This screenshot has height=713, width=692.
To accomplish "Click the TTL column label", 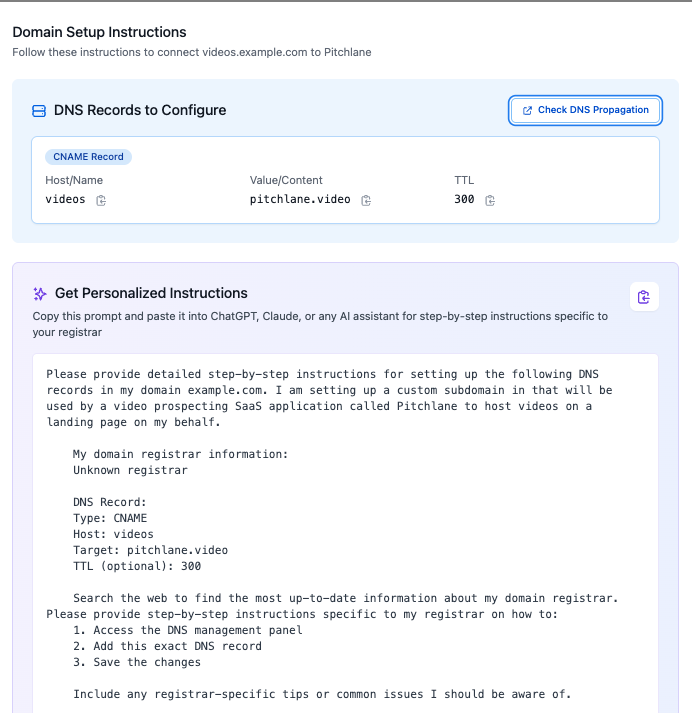I will [x=464, y=180].
